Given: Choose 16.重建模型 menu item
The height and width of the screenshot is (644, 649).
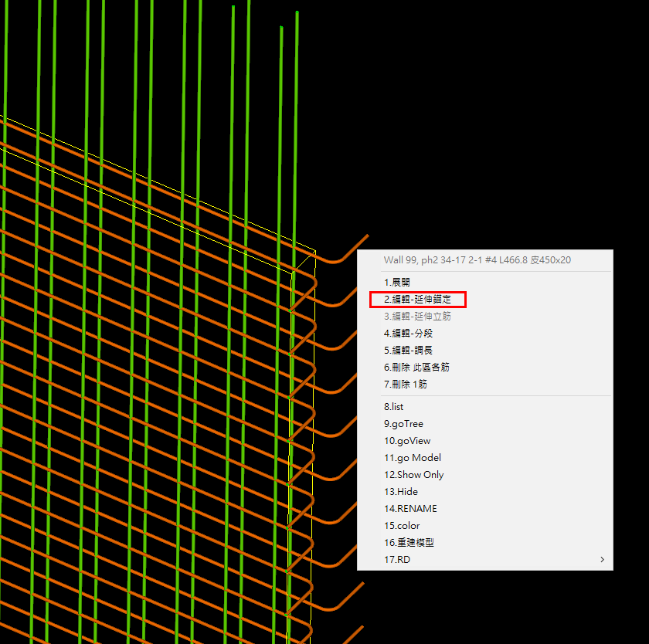Looking at the screenshot, I should tap(484, 542).
